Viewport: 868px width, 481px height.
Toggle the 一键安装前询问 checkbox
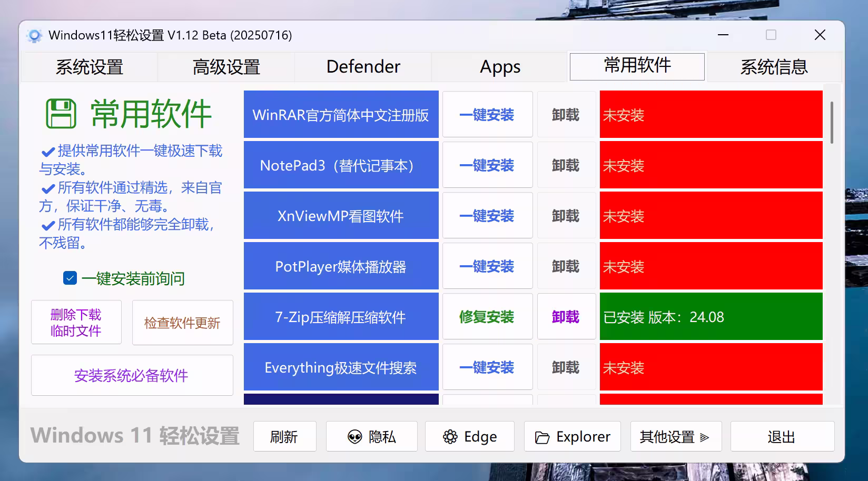[x=70, y=278]
